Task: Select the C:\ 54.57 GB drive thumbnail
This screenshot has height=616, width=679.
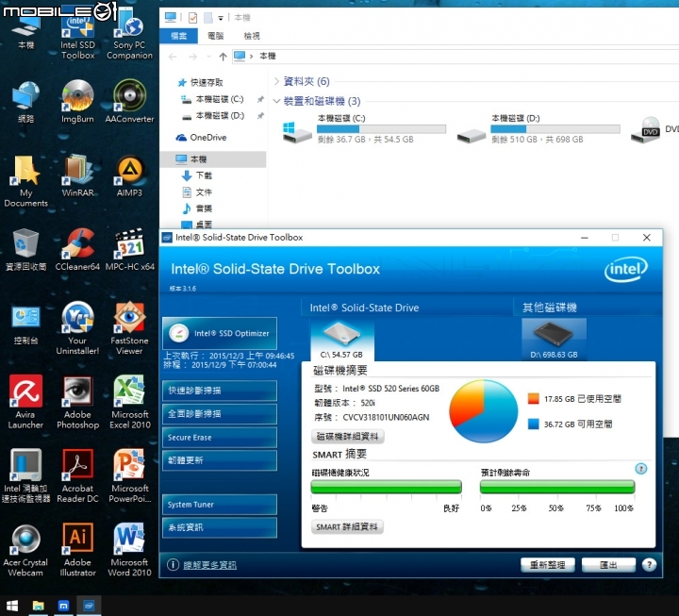Action: click(x=342, y=340)
